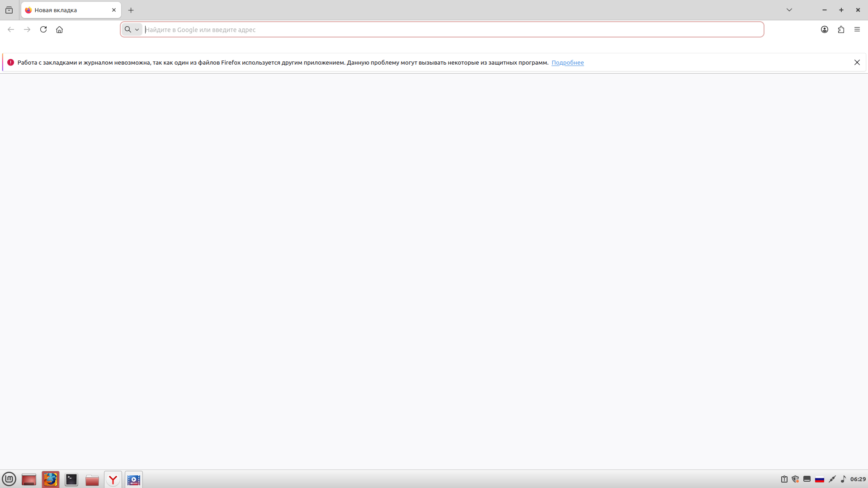The width and height of the screenshot is (868, 488).
Task: Expand the list all tabs chevron
Action: [x=789, y=10]
